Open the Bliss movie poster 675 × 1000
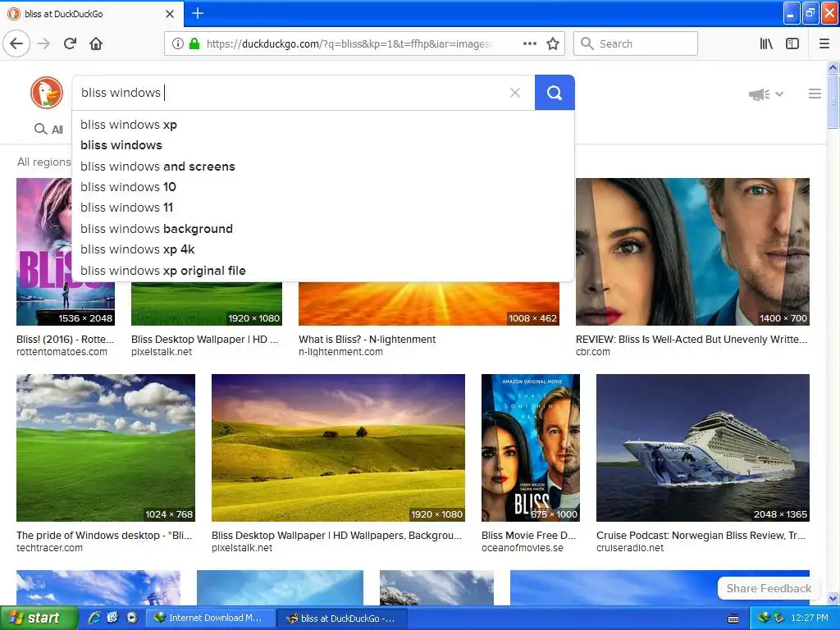Screen dimensions: 840x630 (531, 448)
